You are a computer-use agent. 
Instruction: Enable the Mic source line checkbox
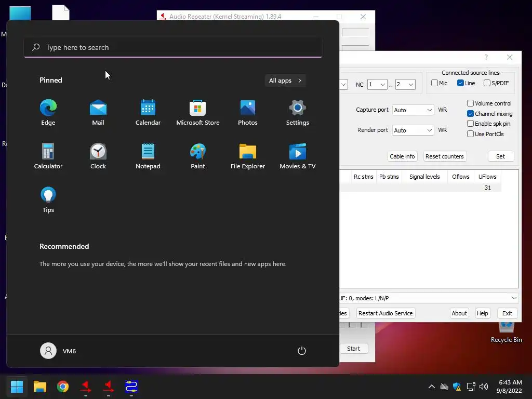coord(435,83)
